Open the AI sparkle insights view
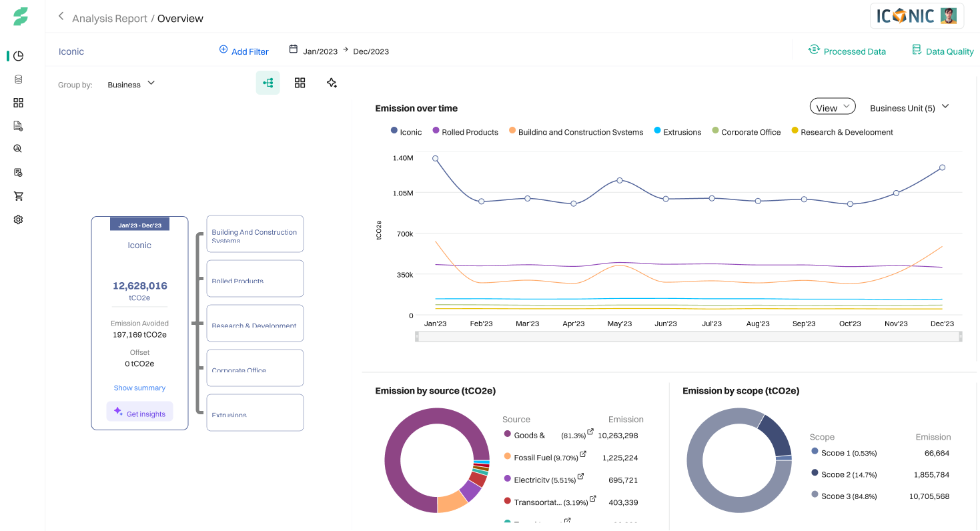The height and width of the screenshot is (531, 980). point(332,83)
